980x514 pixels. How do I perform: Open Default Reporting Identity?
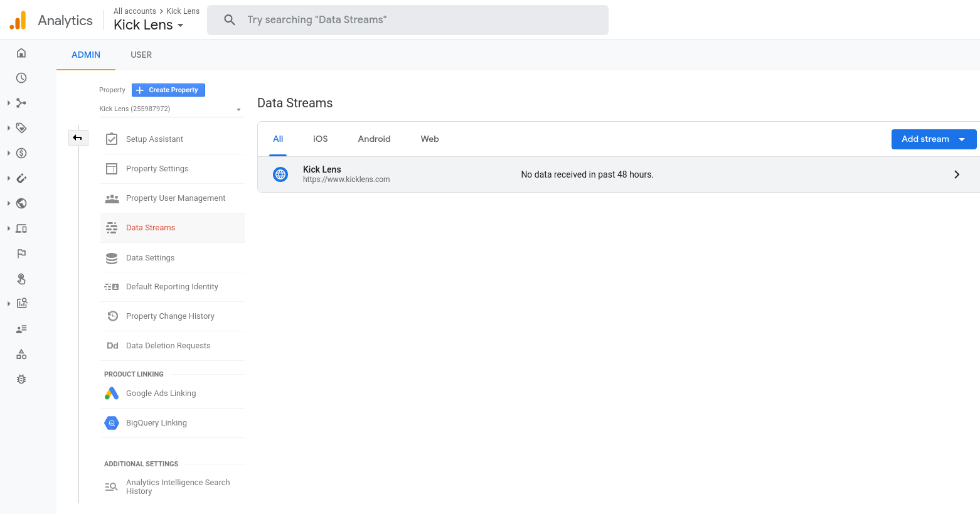click(172, 287)
